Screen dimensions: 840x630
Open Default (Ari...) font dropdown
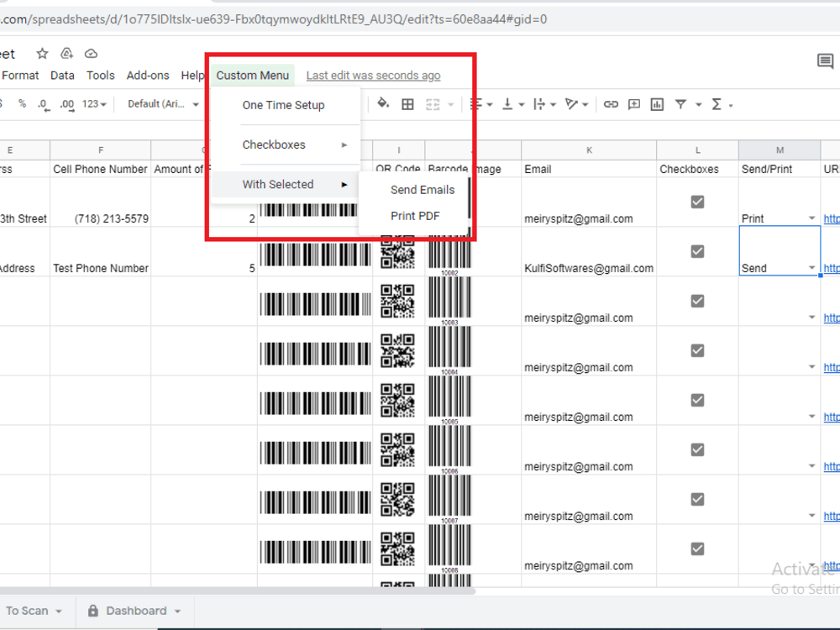click(163, 104)
